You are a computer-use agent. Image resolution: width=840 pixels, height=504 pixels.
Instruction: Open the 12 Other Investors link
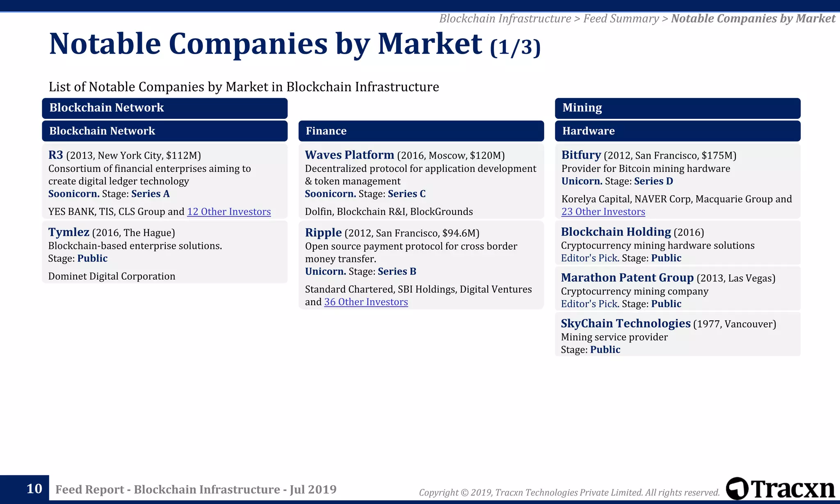click(x=229, y=212)
